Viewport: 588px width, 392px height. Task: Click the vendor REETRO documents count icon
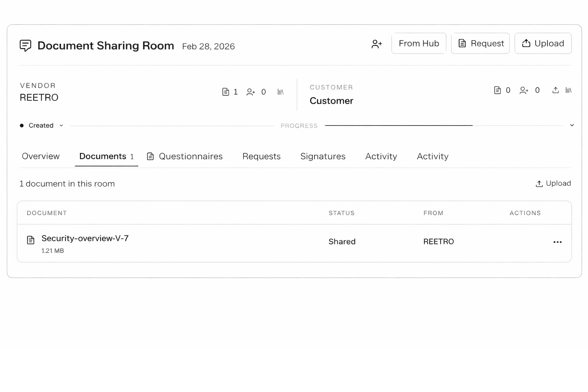pyautogui.click(x=226, y=92)
